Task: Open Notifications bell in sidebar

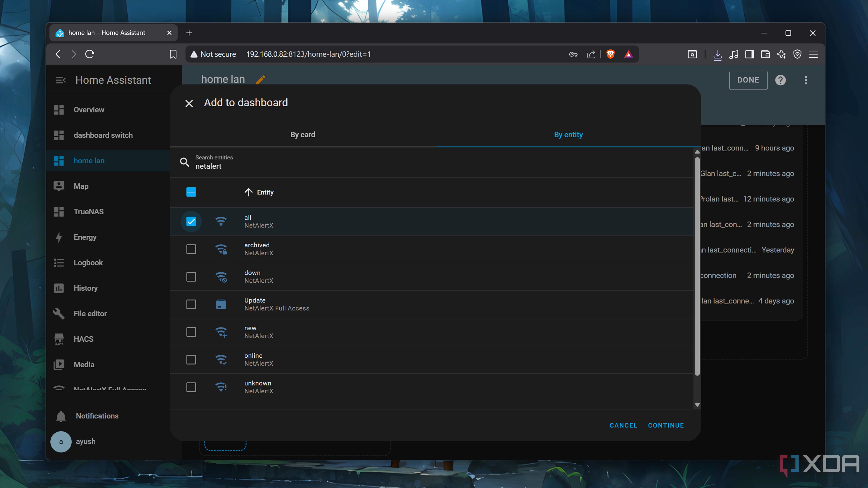Action: (61, 416)
